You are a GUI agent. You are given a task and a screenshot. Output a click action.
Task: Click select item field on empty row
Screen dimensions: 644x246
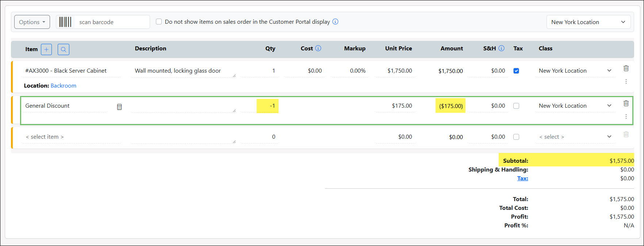[71, 137]
